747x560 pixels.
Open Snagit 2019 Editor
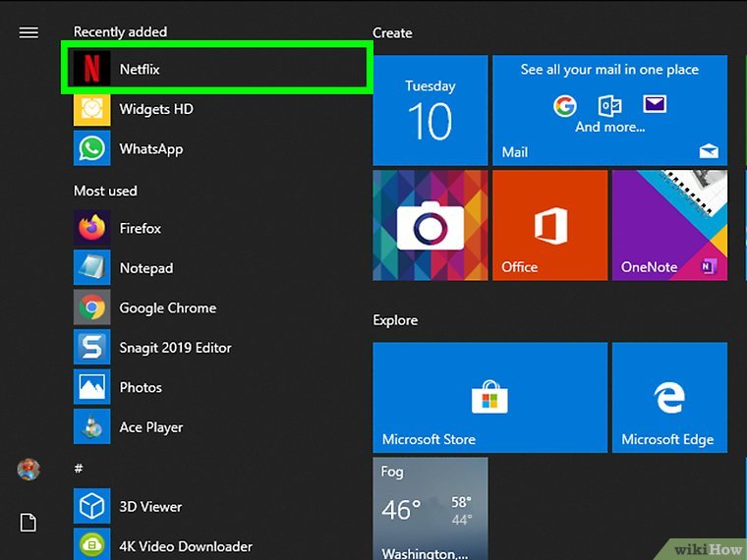(x=175, y=348)
